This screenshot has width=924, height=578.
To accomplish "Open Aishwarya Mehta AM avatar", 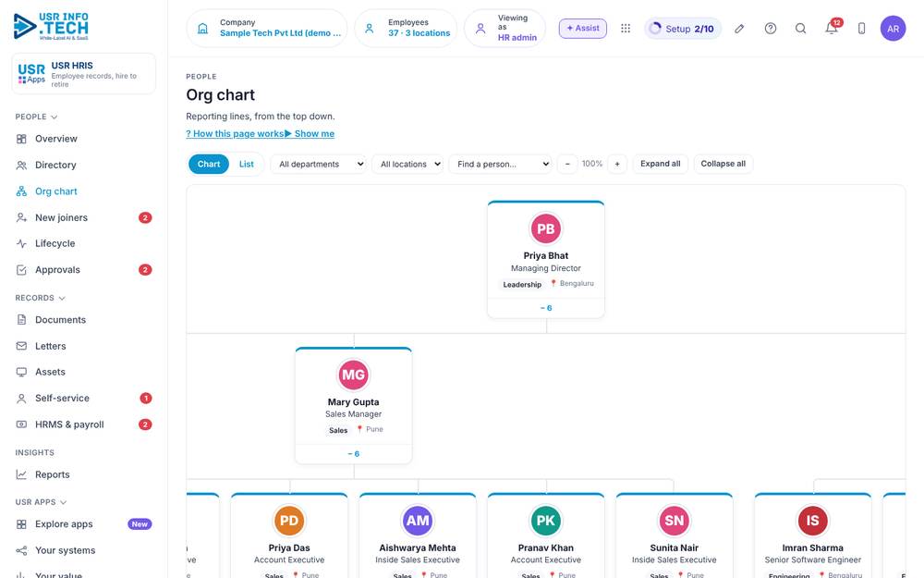I will (x=418, y=521).
